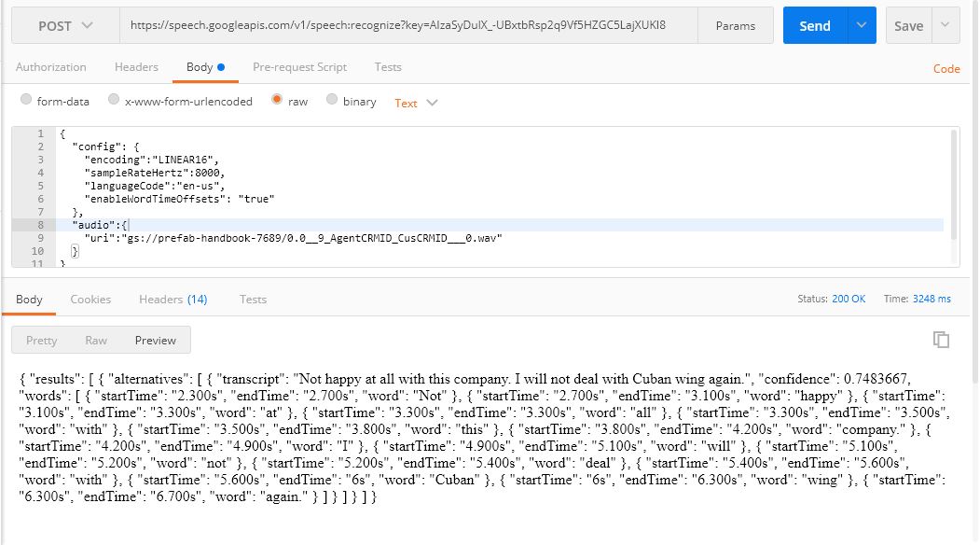Open the request Tests tab
Screen dimensions: 980x545
point(388,67)
